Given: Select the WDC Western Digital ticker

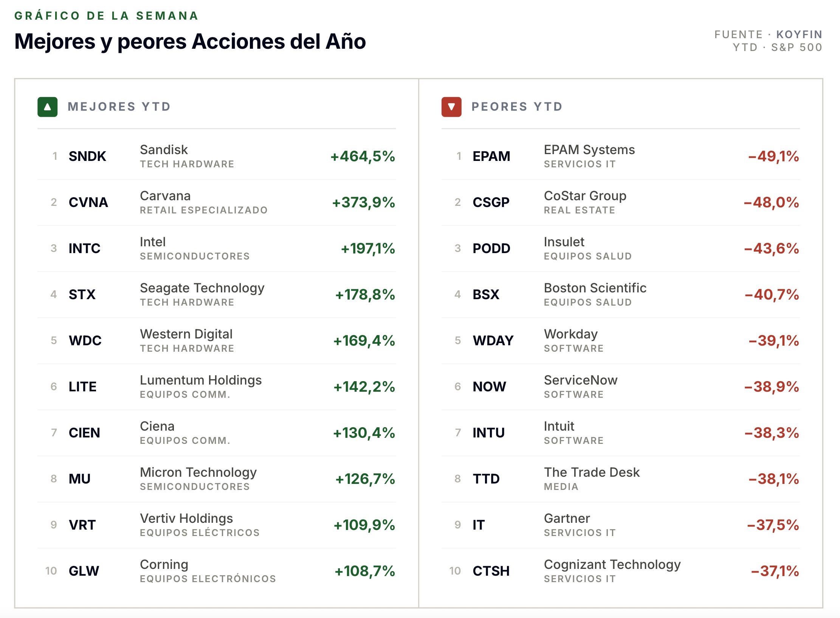Looking at the screenshot, I should click(85, 341).
